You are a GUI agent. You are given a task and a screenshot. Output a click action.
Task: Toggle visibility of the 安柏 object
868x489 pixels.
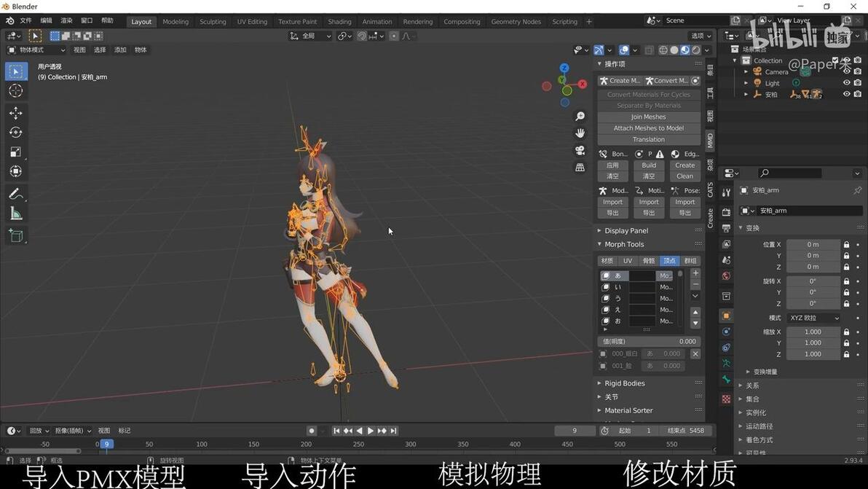tap(846, 94)
